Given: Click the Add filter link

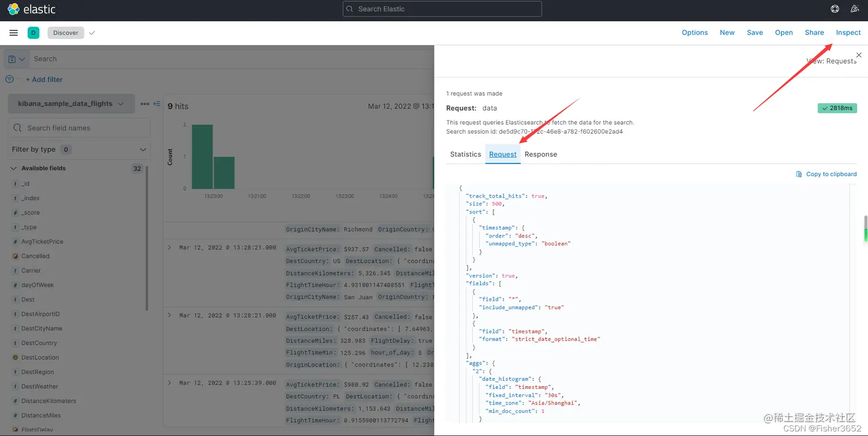Looking at the screenshot, I should tap(44, 80).
